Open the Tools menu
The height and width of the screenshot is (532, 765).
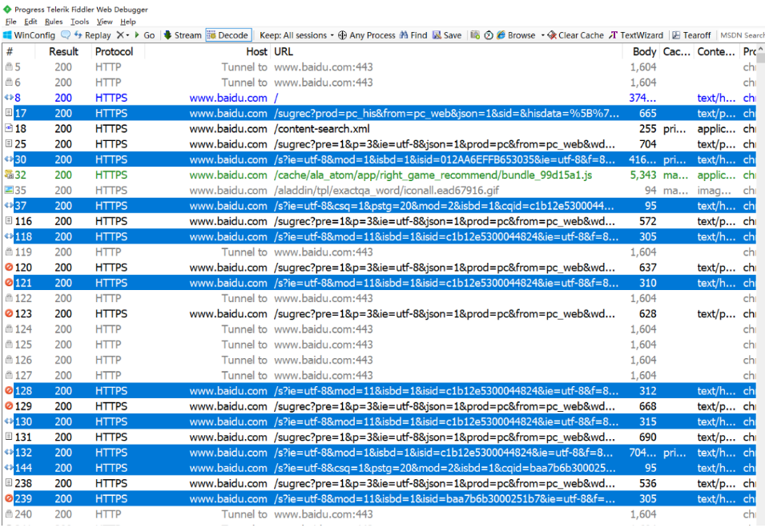pyautogui.click(x=79, y=22)
